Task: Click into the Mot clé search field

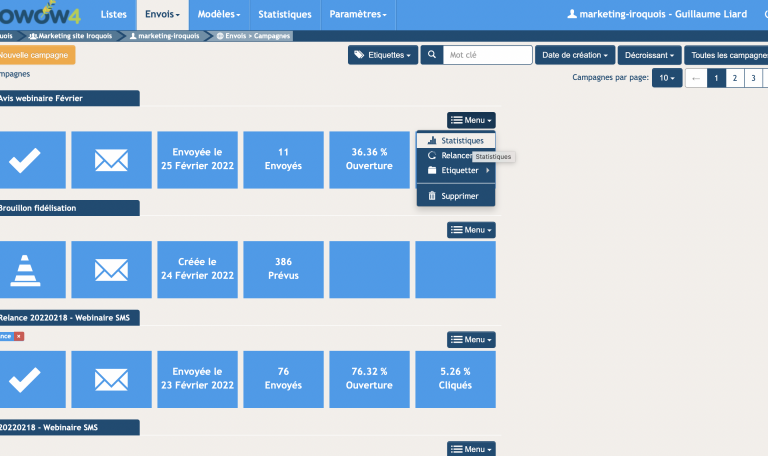Action: point(486,55)
